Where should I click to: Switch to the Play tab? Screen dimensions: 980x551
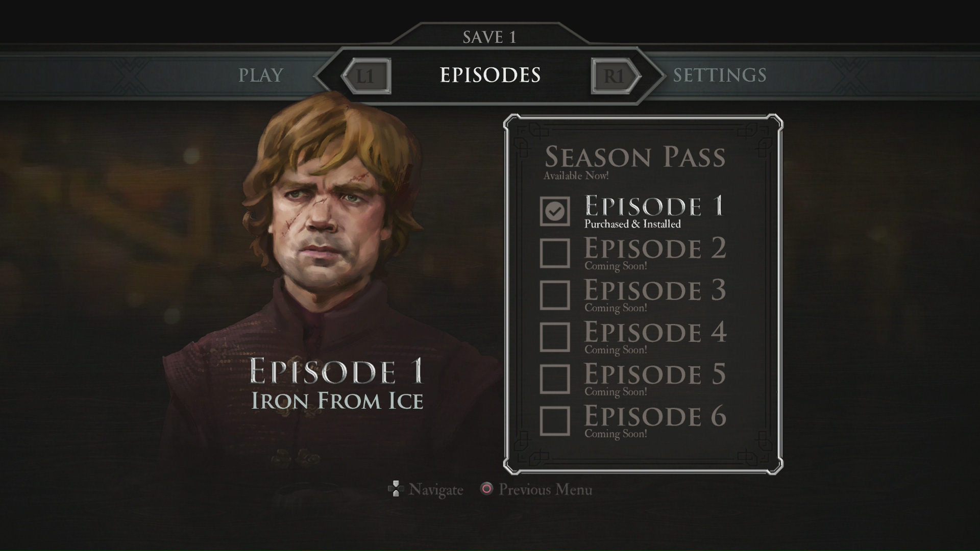point(261,75)
